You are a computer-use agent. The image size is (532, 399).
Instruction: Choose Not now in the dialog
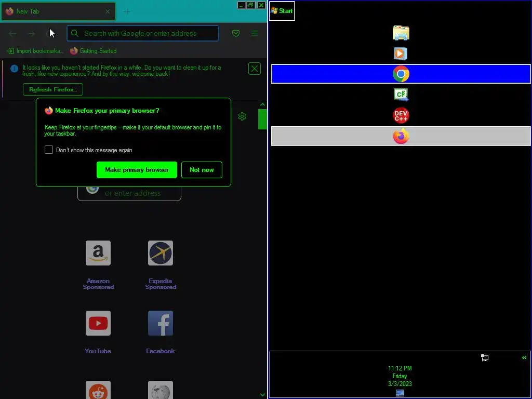[202, 170]
